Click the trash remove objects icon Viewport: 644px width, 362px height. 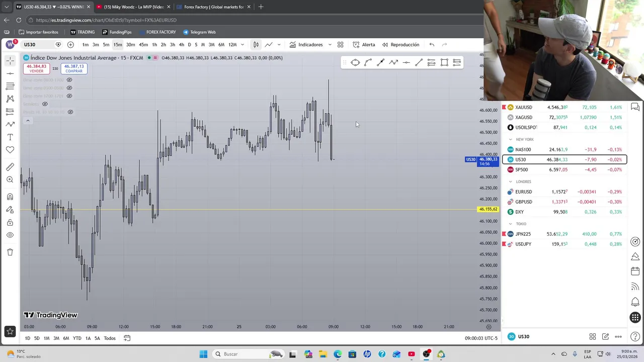point(10,252)
